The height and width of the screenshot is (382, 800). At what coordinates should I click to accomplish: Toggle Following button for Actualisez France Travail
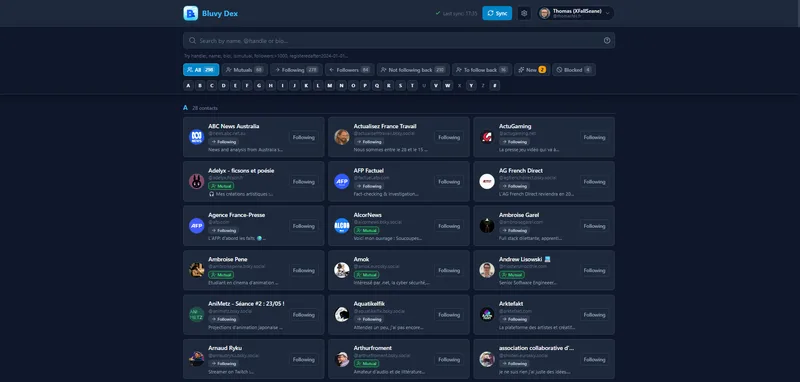[x=449, y=137]
